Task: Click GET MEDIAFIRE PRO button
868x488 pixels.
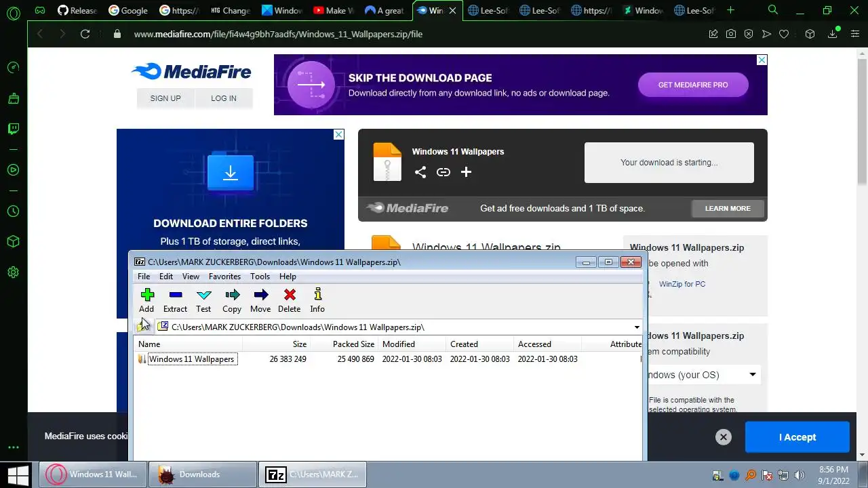Action: click(693, 85)
